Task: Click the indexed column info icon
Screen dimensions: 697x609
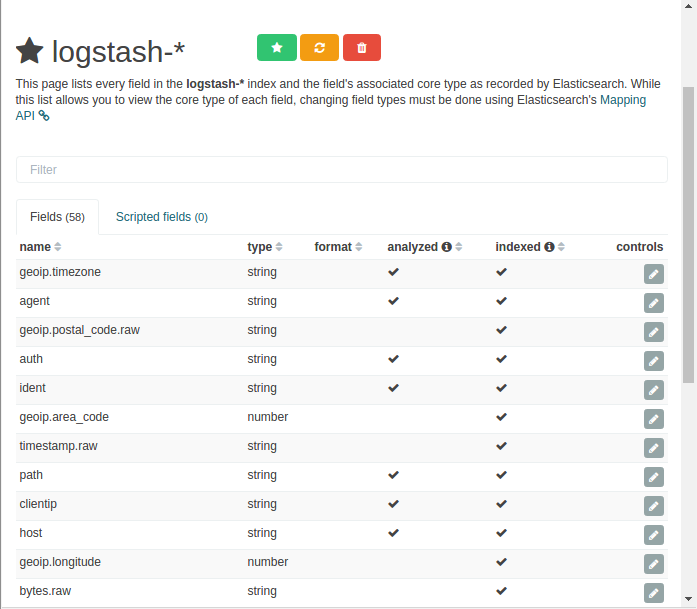Action: click(x=549, y=247)
